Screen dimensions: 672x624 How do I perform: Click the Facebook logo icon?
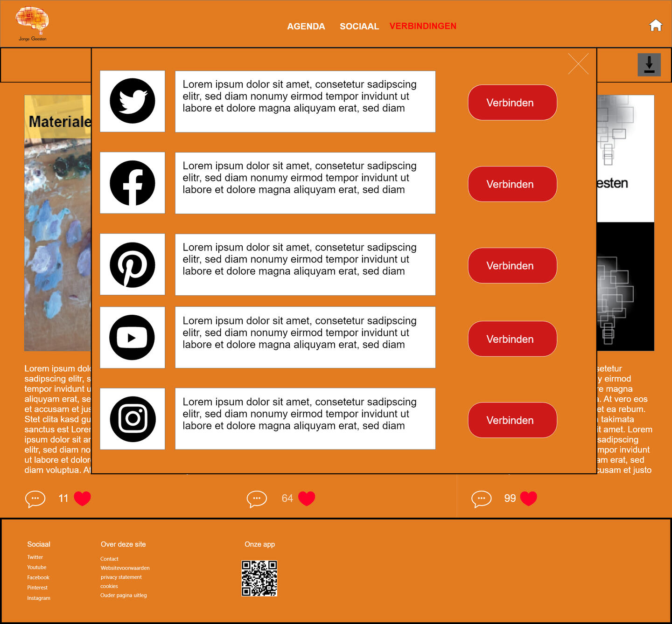133,183
